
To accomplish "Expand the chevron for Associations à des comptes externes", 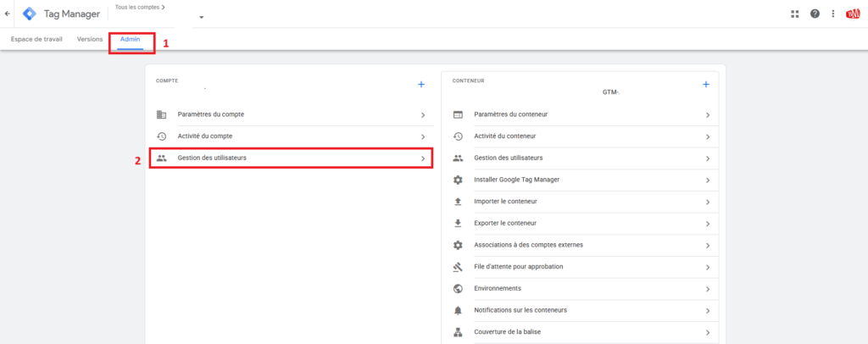I will 708,246.
